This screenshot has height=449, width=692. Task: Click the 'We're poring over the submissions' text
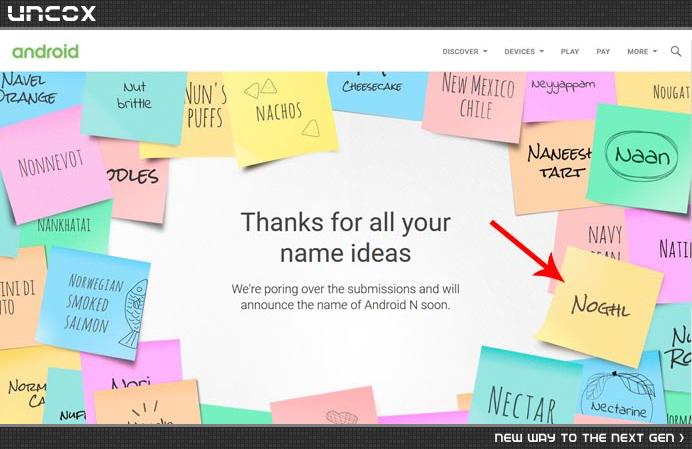[346, 297]
